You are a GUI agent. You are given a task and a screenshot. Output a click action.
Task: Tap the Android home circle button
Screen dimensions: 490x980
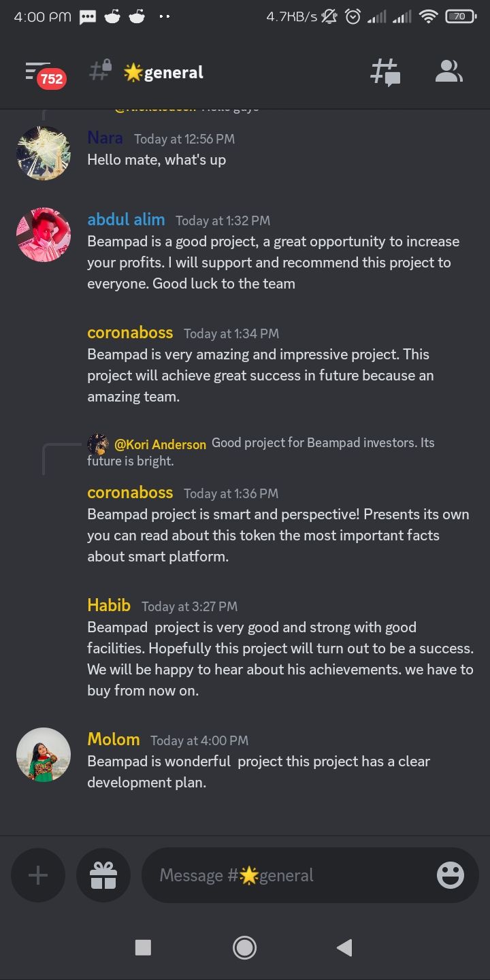point(244,947)
